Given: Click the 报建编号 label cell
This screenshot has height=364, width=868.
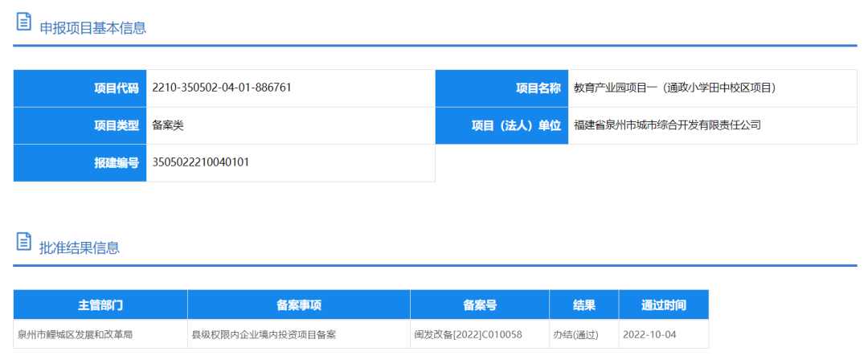Looking at the screenshot, I should coord(80,163).
